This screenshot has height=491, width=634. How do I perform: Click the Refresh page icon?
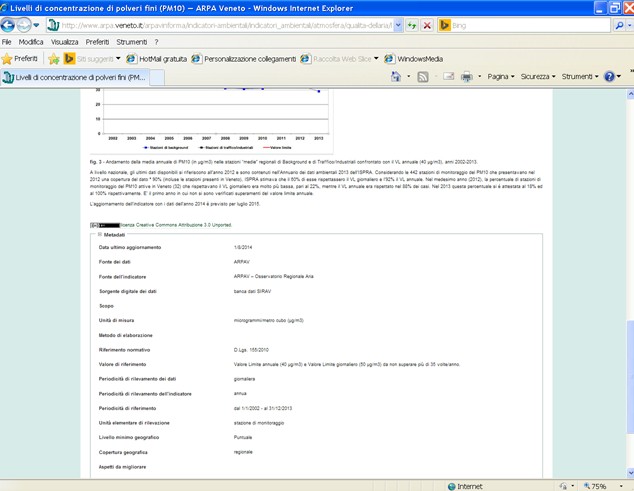point(411,25)
